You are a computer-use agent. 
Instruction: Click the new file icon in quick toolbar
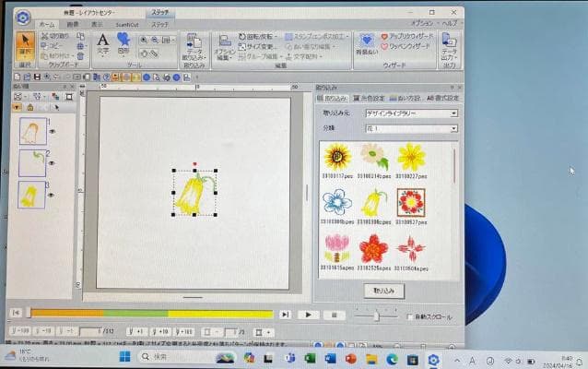18,77
